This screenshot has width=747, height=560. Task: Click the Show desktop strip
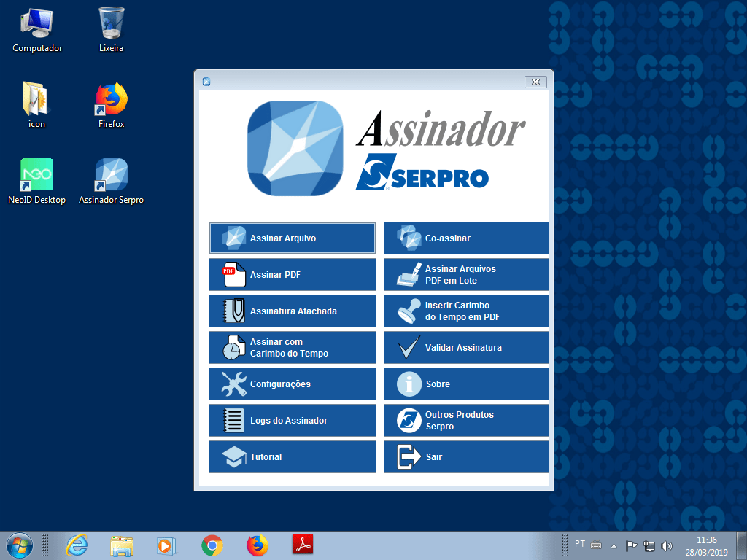742,546
